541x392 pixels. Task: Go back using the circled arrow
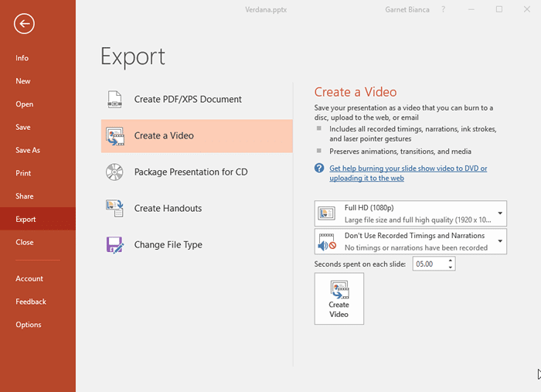pyautogui.click(x=24, y=24)
